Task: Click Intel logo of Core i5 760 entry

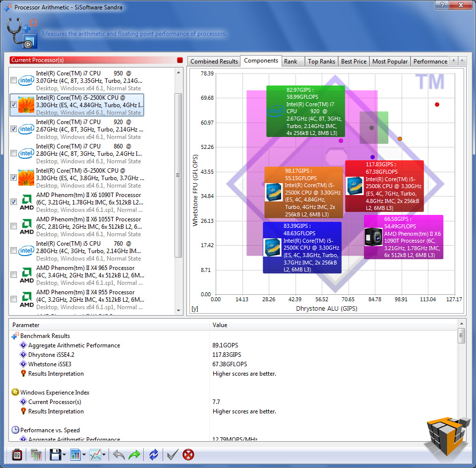Action: pyautogui.click(x=26, y=251)
